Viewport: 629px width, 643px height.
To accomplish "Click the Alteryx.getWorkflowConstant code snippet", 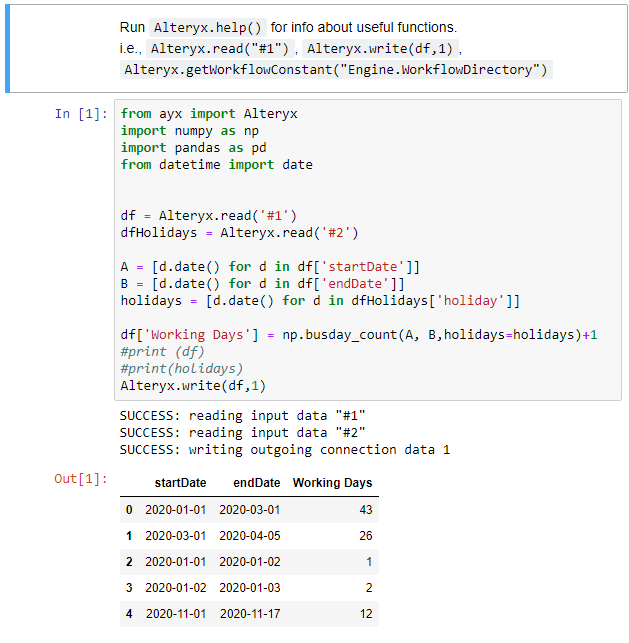I will coord(336,70).
